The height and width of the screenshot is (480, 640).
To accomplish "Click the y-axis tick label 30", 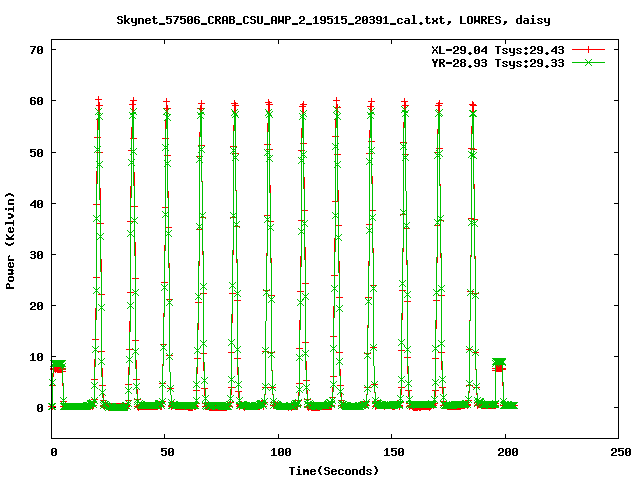I will pos(36,255).
